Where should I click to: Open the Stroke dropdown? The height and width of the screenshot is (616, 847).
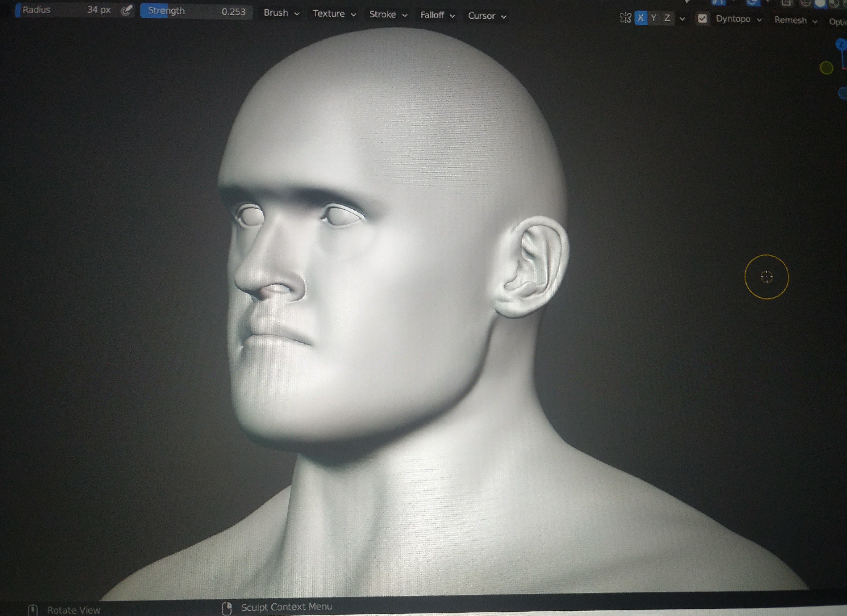coord(388,14)
